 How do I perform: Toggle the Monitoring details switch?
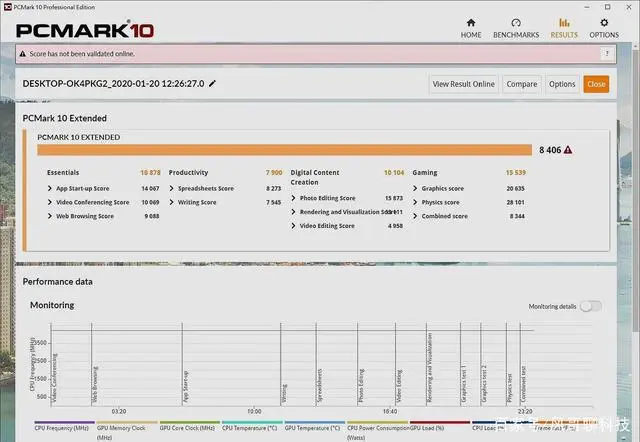pyautogui.click(x=591, y=306)
